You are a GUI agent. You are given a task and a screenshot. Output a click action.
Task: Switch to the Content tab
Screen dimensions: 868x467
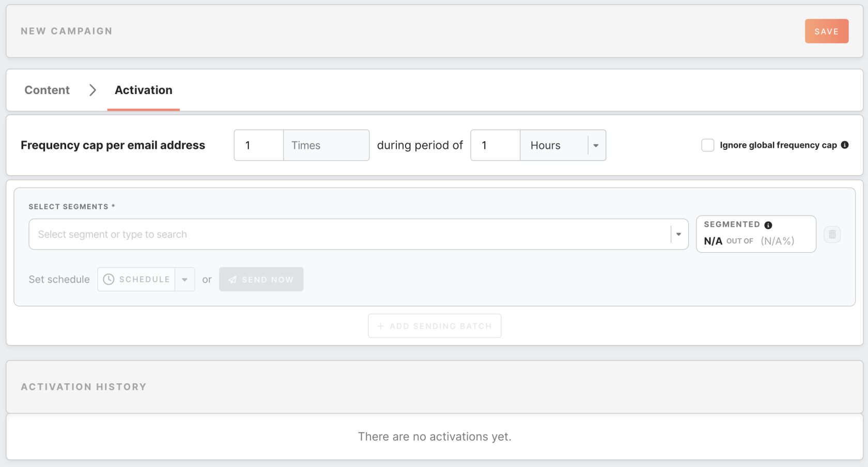[47, 90]
